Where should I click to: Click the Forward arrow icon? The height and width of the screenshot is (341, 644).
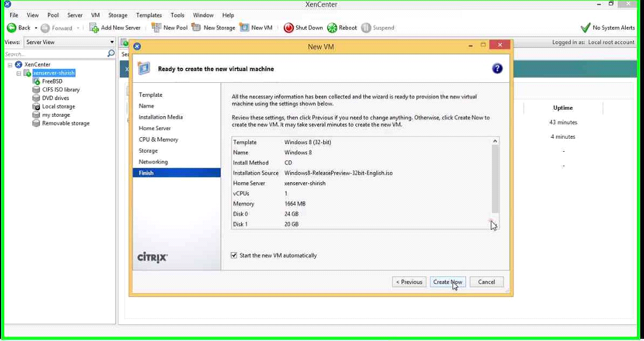[45, 28]
